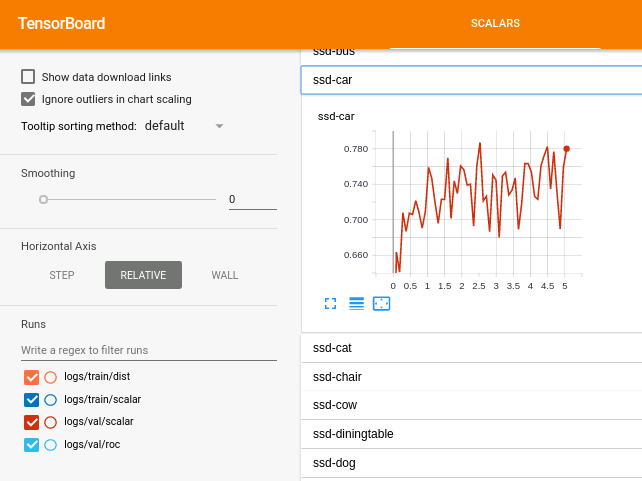
Task: Uncheck Ignore outliers in chart scaling
Action: [28, 99]
